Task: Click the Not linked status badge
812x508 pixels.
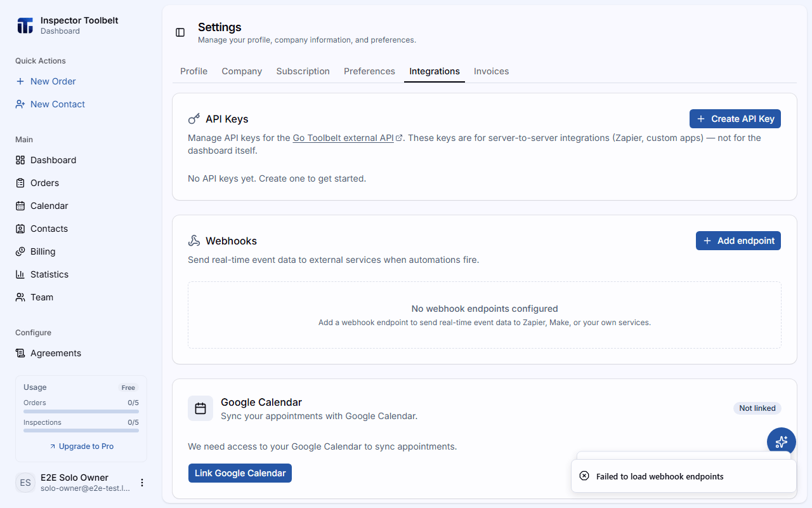Action: [757, 408]
